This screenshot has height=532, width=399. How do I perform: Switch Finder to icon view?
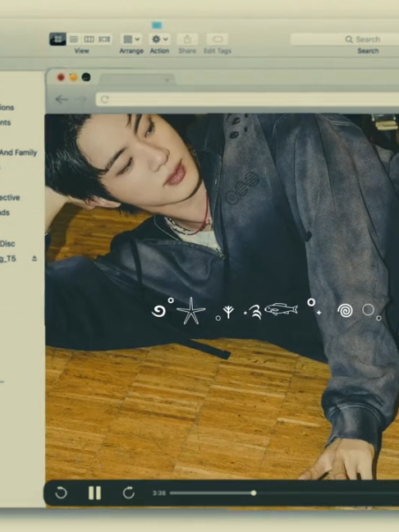coord(57,39)
